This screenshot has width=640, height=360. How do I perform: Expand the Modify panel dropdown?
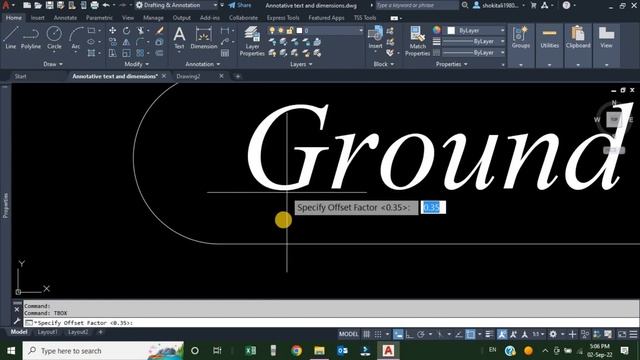coord(136,64)
